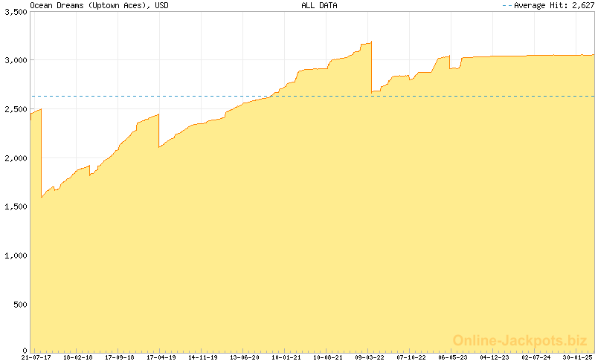Select the 17-04-19 date label
The width and height of the screenshot is (595, 364).
(x=161, y=357)
